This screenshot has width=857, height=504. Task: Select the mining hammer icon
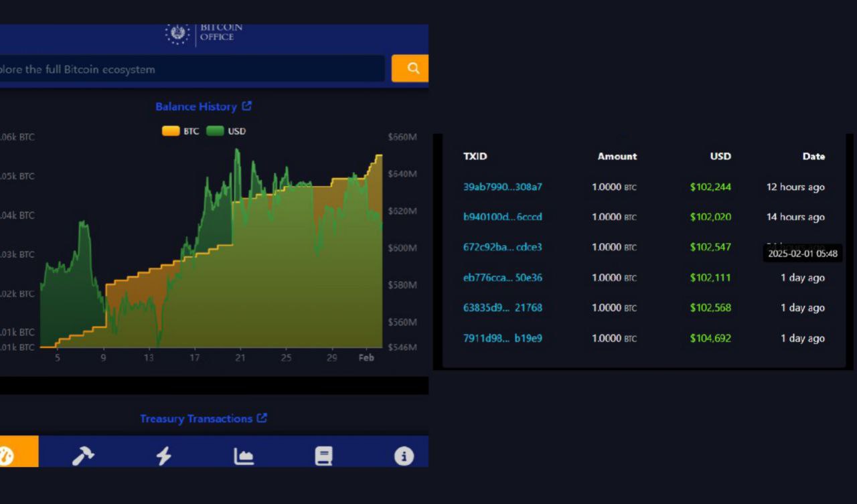(83, 456)
